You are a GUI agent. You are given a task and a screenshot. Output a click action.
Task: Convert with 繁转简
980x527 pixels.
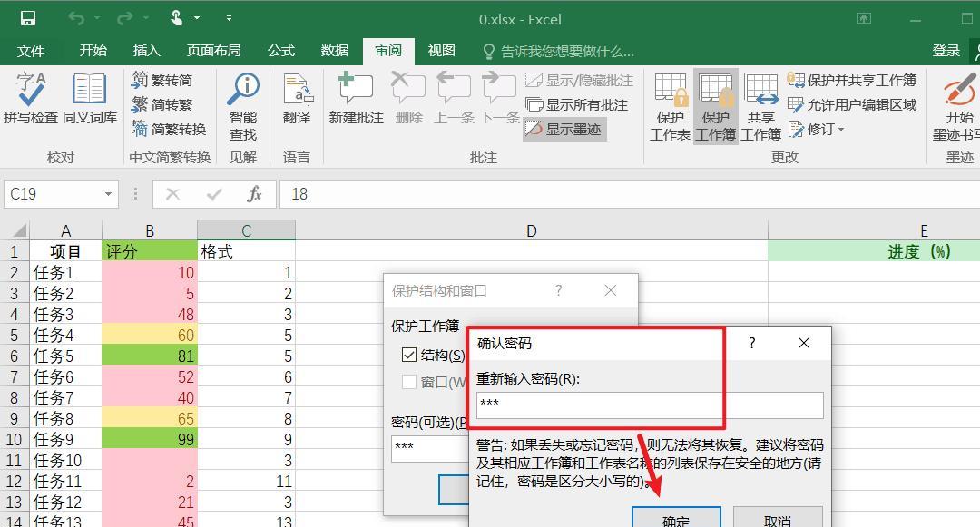tap(162, 80)
